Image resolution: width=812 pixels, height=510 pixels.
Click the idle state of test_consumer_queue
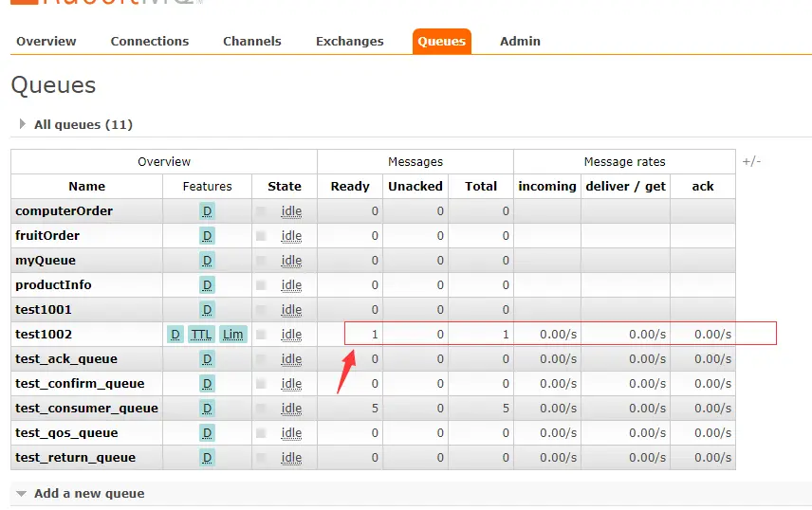coord(291,409)
